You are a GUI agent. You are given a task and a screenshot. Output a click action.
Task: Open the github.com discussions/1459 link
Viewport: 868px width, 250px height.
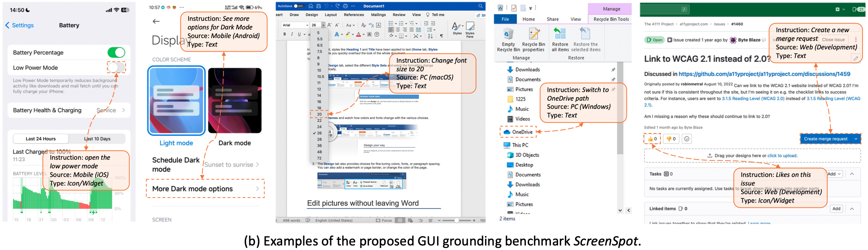(764, 74)
